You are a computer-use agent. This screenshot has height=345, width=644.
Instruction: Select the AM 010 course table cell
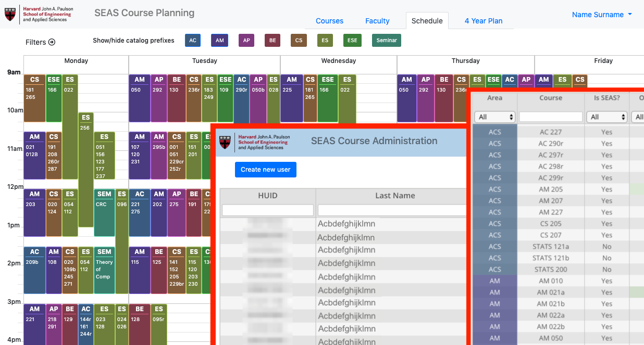click(x=551, y=281)
